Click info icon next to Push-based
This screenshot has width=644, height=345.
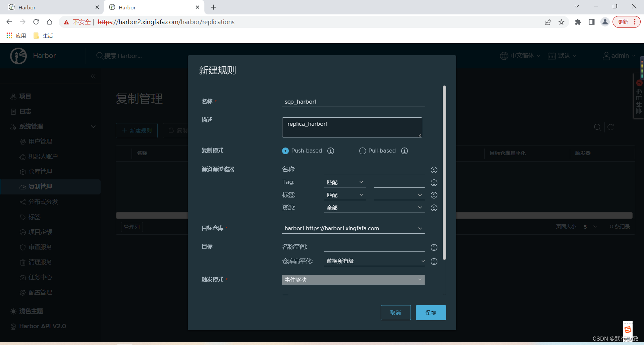coord(331,151)
